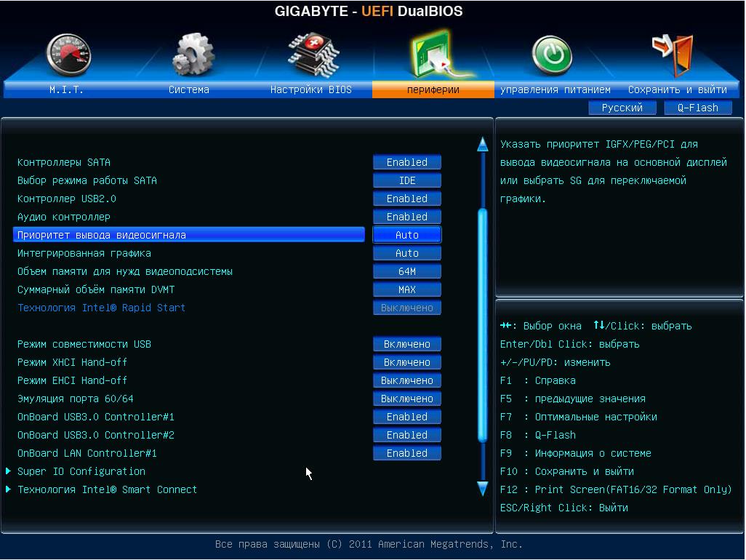The width and height of the screenshot is (746, 560).
Task: Click the F1 Справка help line
Action: pos(538,380)
